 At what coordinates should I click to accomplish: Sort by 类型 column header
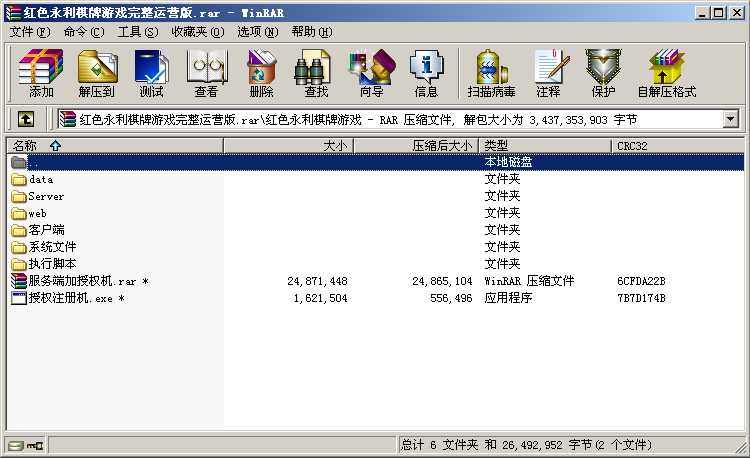tap(545, 145)
